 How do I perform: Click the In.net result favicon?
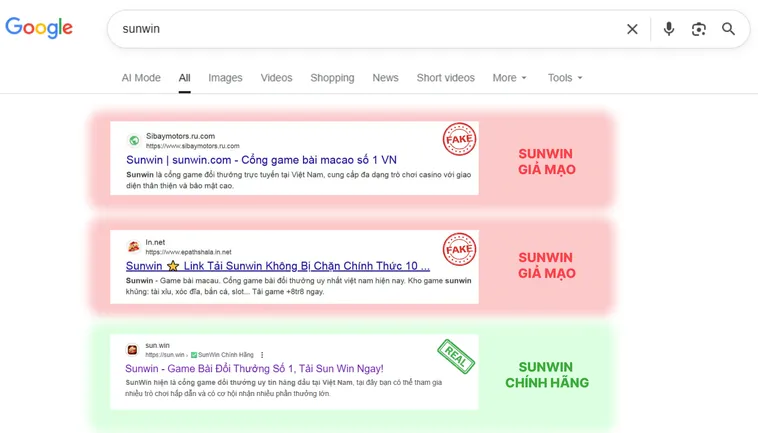pos(133,246)
